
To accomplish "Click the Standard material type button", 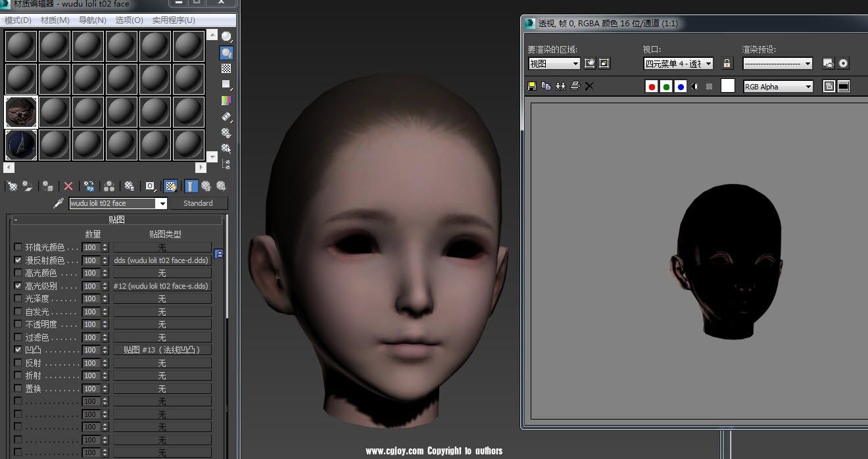I will coord(199,203).
